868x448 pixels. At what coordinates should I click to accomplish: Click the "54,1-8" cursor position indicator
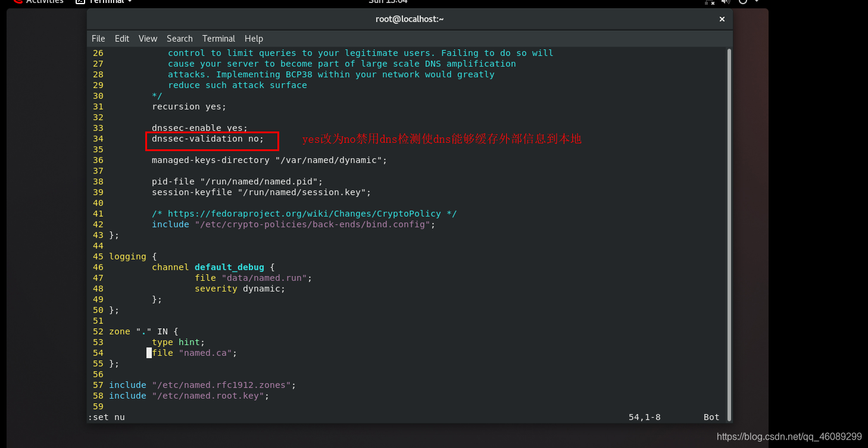(645, 417)
